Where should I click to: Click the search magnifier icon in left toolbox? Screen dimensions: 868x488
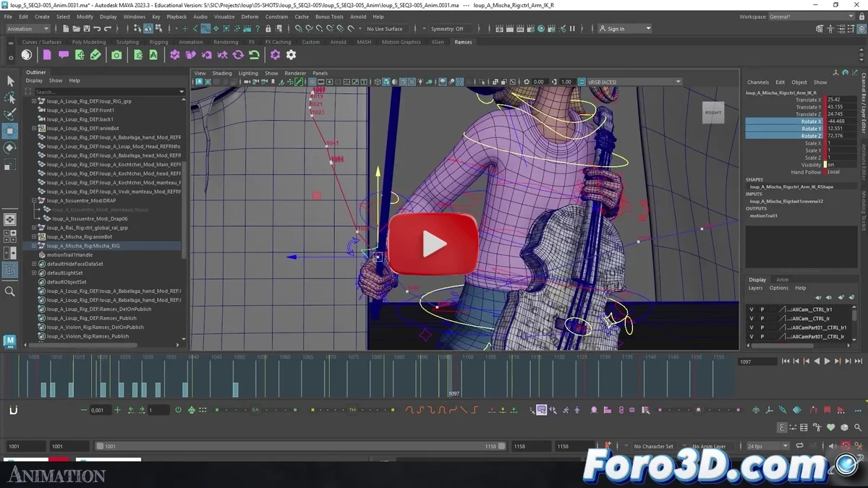[x=10, y=291]
